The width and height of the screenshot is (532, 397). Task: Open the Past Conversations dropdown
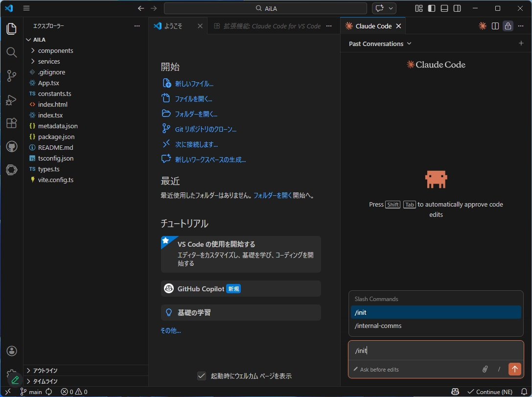click(x=379, y=44)
